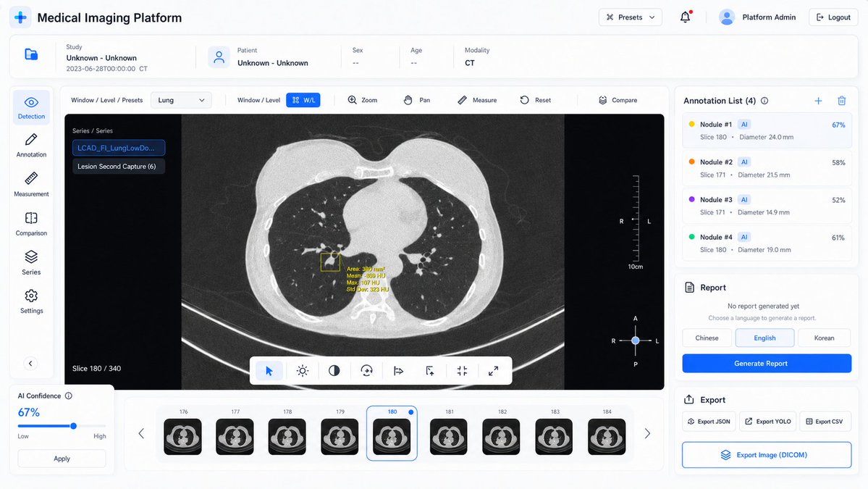Select the Measure ruler tool
This screenshot has height=489, width=868.
477,100
